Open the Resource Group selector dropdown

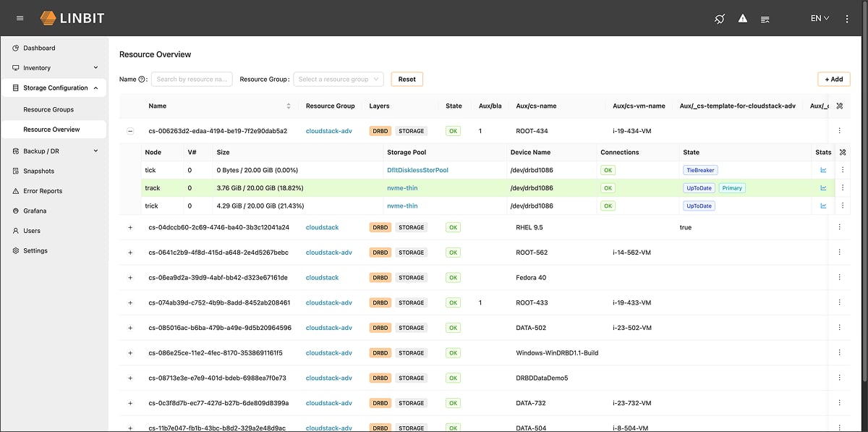coord(338,79)
